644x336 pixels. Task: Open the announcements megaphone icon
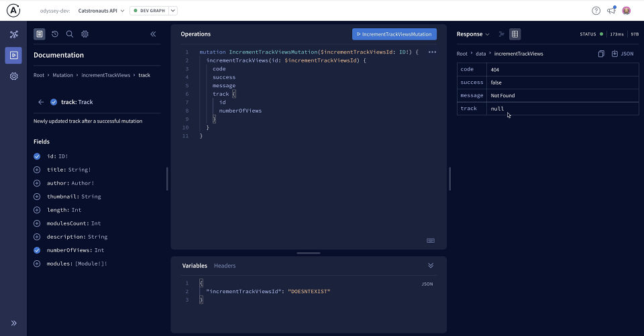[612, 10]
